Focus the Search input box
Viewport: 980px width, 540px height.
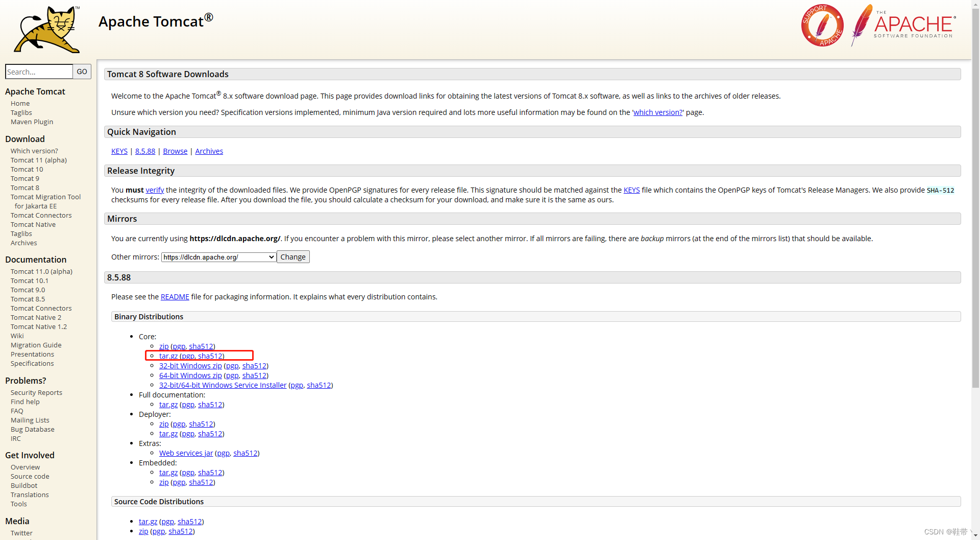point(39,72)
